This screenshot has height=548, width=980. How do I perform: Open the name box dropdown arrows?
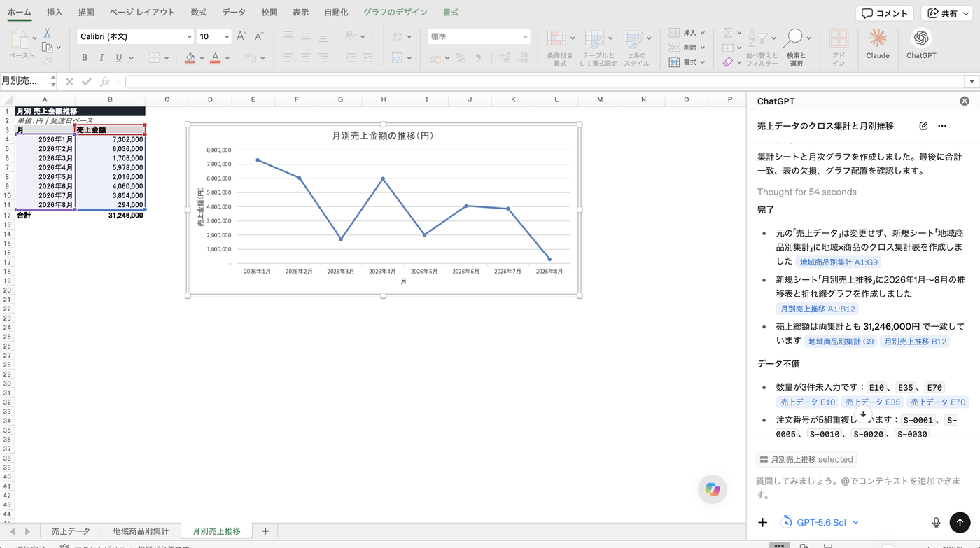pyautogui.click(x=53, y=81)
